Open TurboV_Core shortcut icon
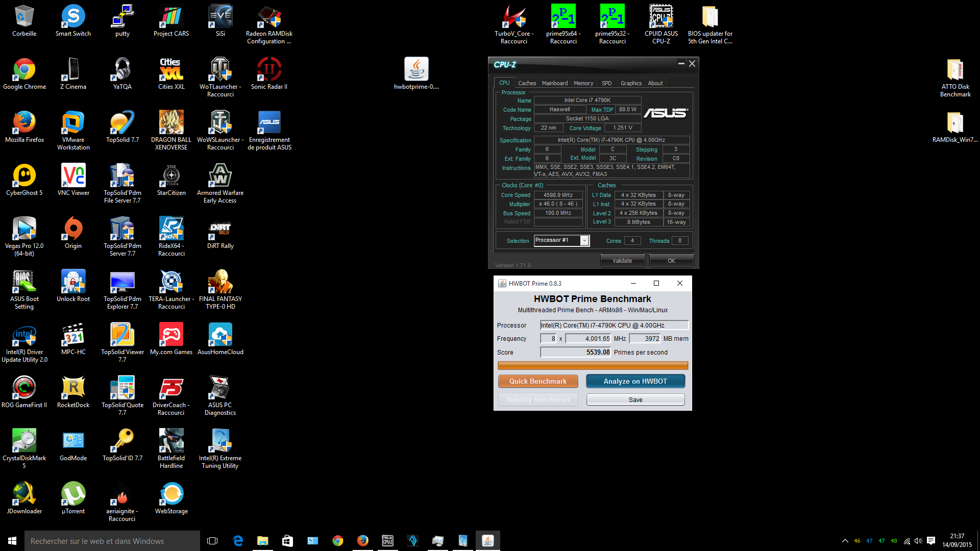This screenshot has width=980, height=551. point(514,24)
